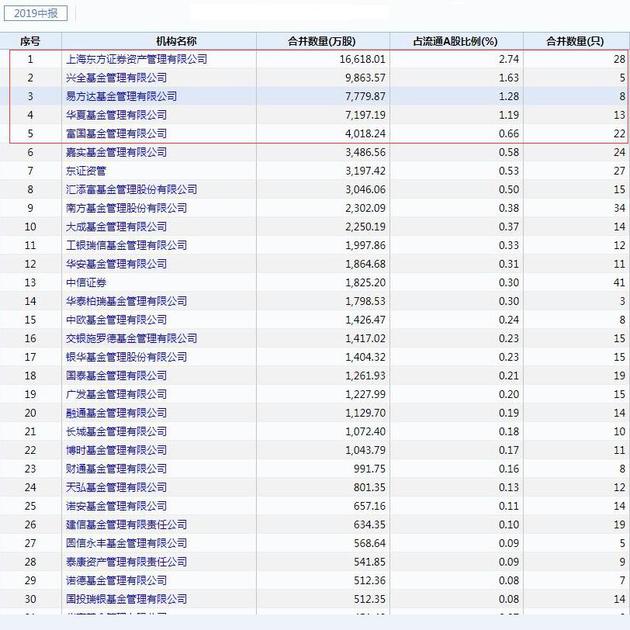The image size is (630, 630).
Task: Click 占流通A股比例(%) column header
Action: (455, 41)
